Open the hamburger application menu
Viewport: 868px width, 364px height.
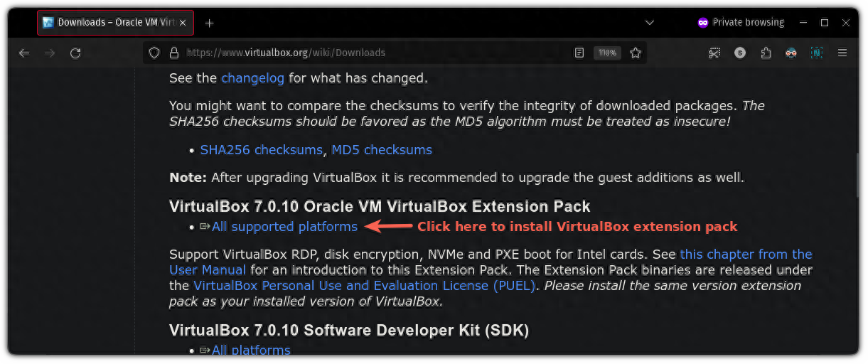coord(842,53)
